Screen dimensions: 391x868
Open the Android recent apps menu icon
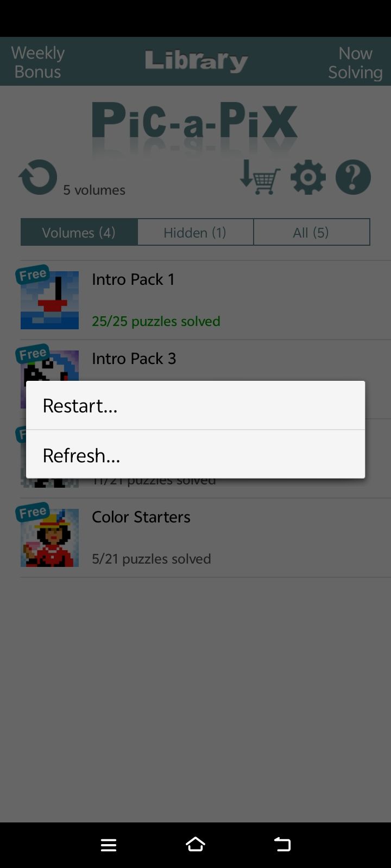pyautogui.click(x=109, y=845)
